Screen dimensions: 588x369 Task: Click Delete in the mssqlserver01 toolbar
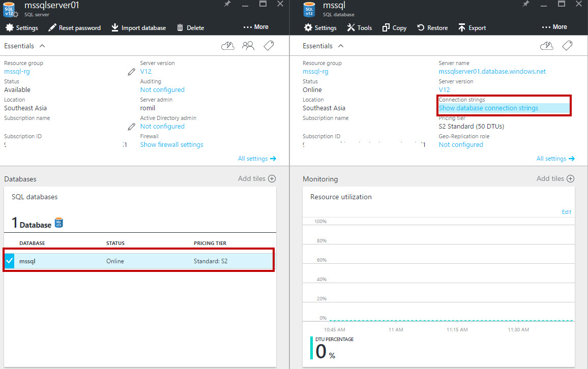tap(191, 28)
